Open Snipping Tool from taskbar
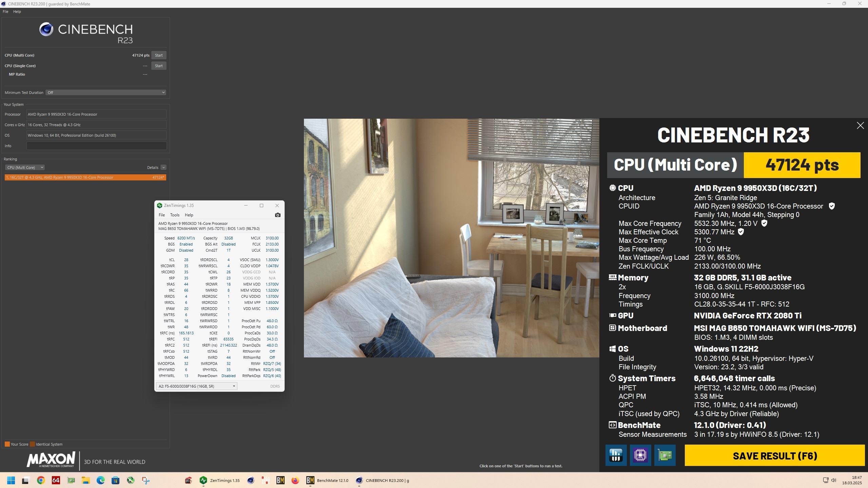Image resolution: width=868 pixels, height=488 pixels. pos(146,480)
